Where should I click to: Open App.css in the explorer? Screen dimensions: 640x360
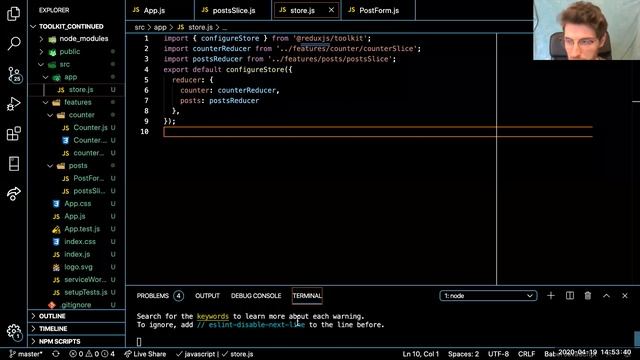click(76, 203)
